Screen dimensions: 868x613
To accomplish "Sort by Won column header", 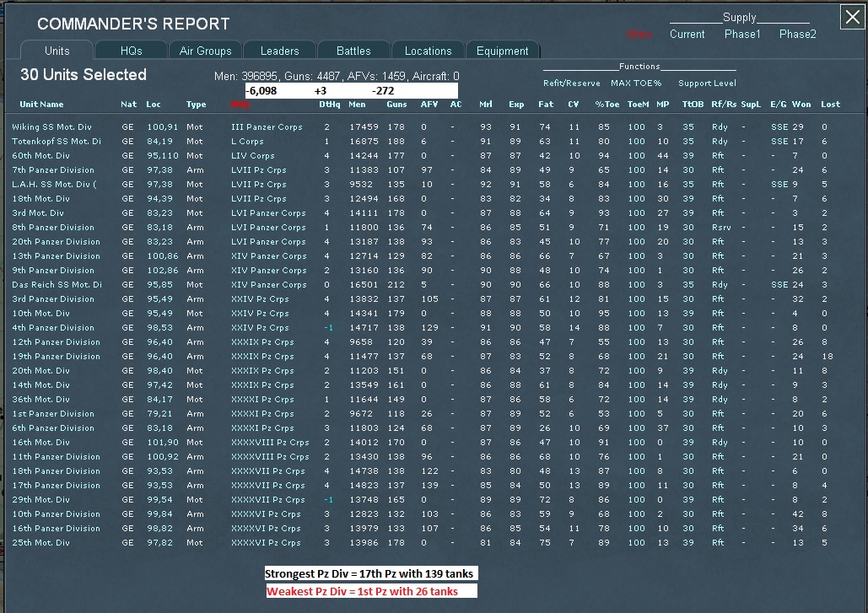I will pyautogui.click(x=801, y=104).
